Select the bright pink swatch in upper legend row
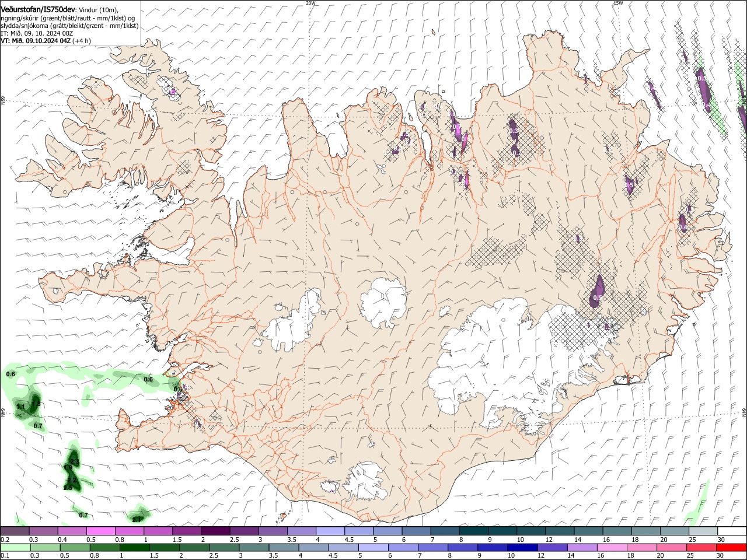The height and width of the screenshot is (560, 747). point(100,531)
